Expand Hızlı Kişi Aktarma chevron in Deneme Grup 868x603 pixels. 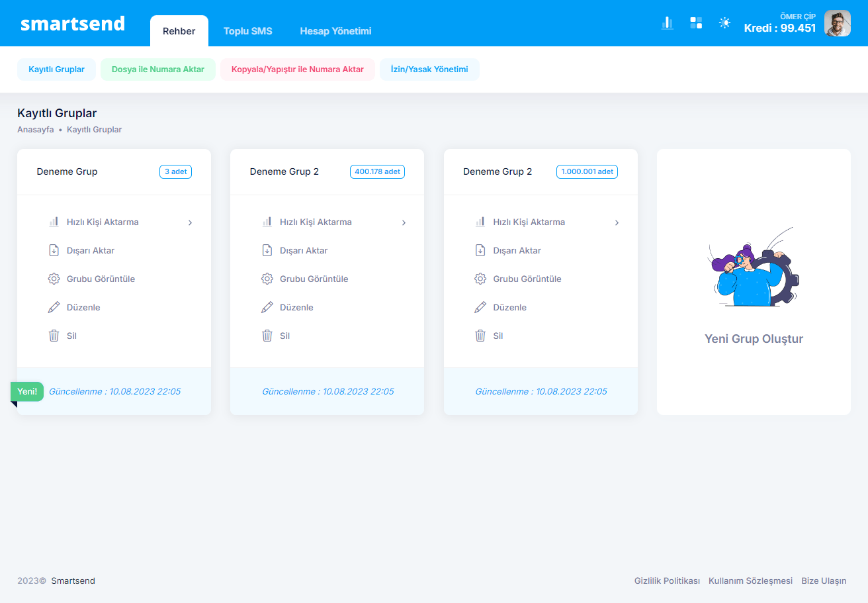click(190, 222)
